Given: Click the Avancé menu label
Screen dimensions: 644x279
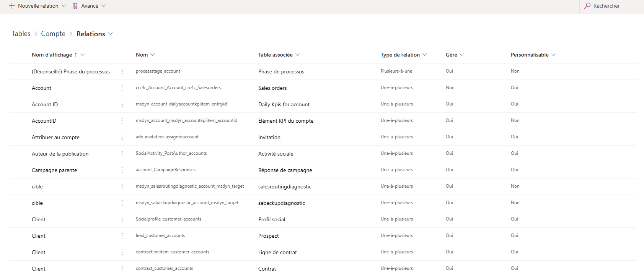Looking at the screenshot, I should [90, 6].
